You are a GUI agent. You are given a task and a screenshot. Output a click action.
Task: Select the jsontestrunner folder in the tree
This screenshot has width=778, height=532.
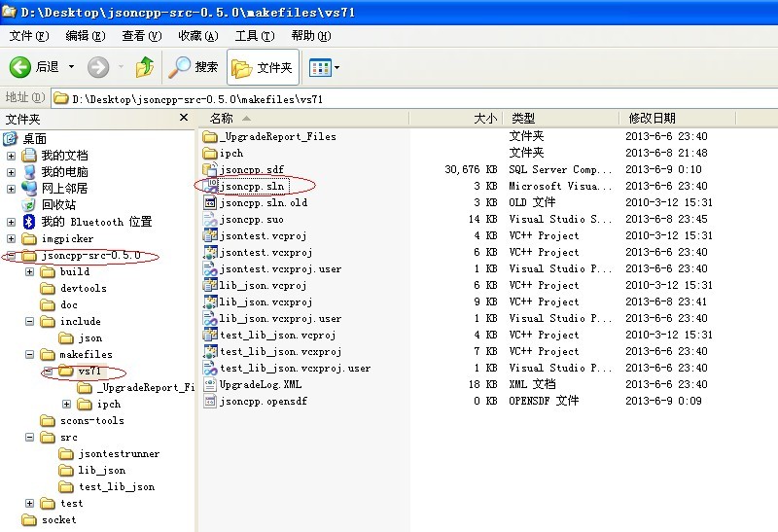(x=109, y=453)
